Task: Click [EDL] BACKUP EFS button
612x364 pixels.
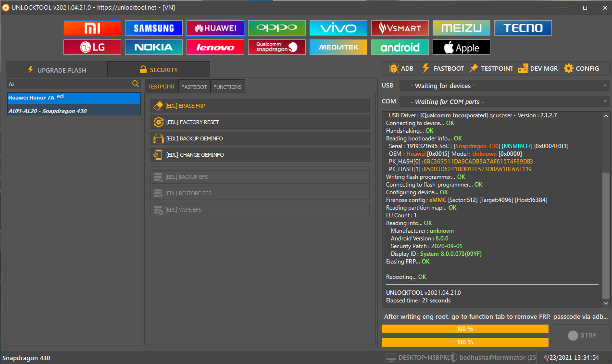Action: click(260, 177)
